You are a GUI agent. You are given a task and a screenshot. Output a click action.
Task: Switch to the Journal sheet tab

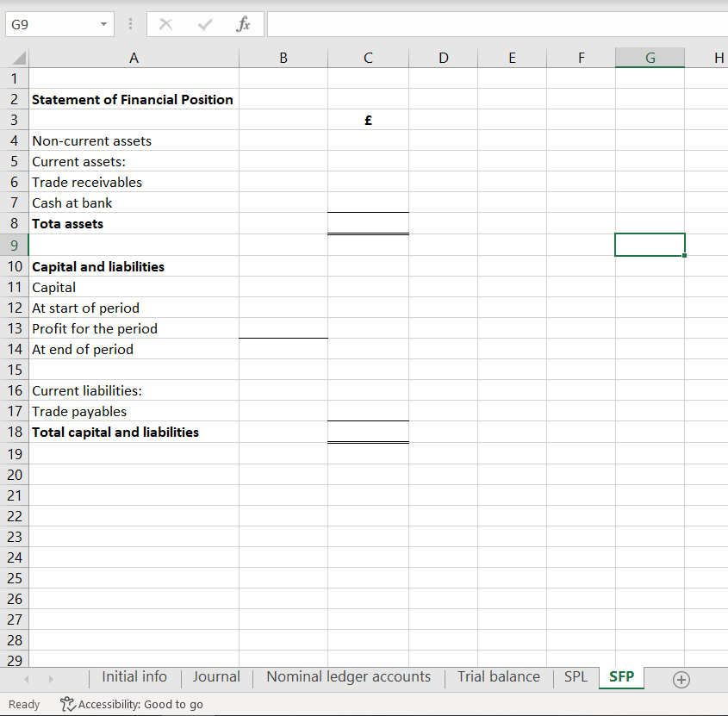[x=216, y=677]
